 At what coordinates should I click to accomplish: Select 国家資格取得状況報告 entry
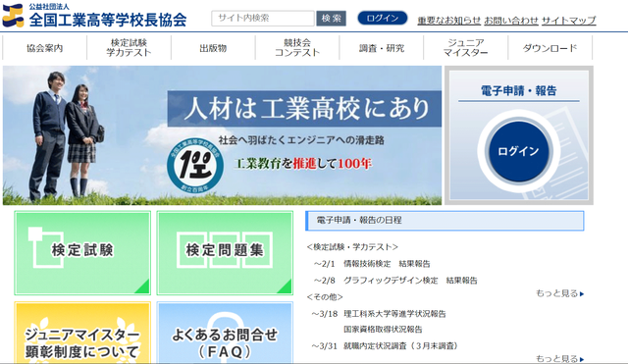(383, 329)
